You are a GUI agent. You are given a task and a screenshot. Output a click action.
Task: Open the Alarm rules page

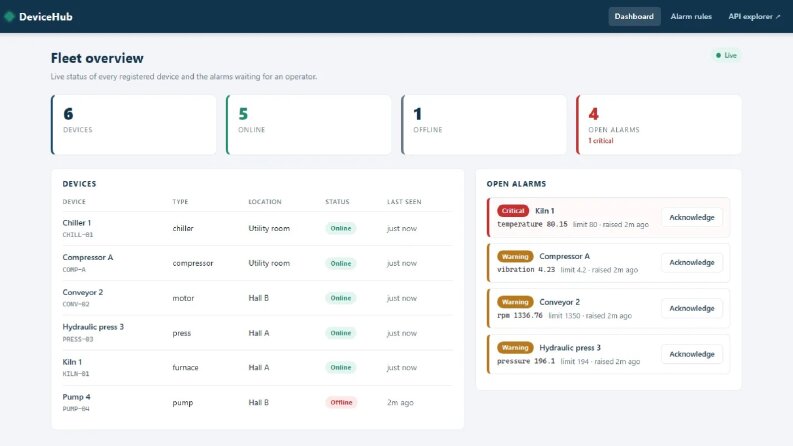click(691, 16)
